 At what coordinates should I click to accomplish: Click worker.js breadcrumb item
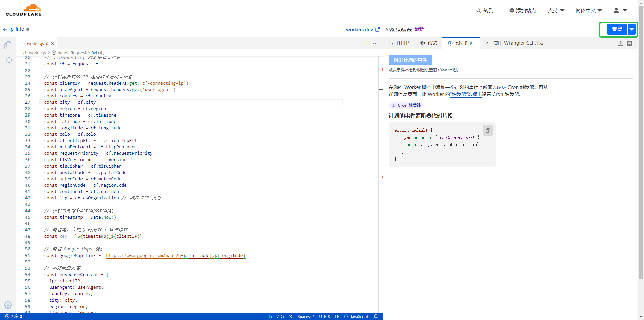[35, 53]
